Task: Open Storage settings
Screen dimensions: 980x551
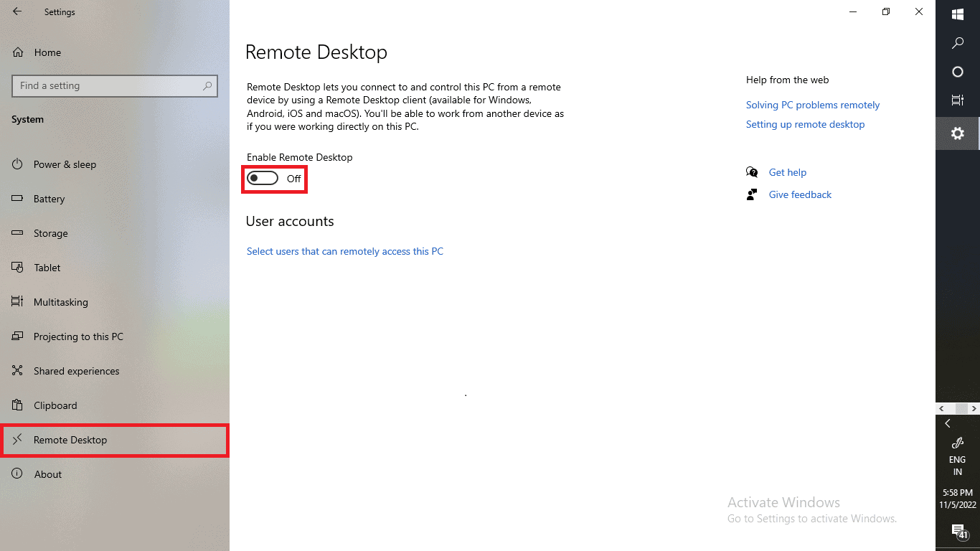Action: (50, 233)
